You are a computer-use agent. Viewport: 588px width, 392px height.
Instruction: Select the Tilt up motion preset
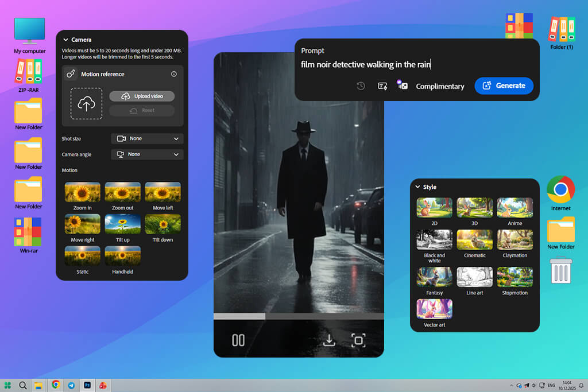point(123,224)
